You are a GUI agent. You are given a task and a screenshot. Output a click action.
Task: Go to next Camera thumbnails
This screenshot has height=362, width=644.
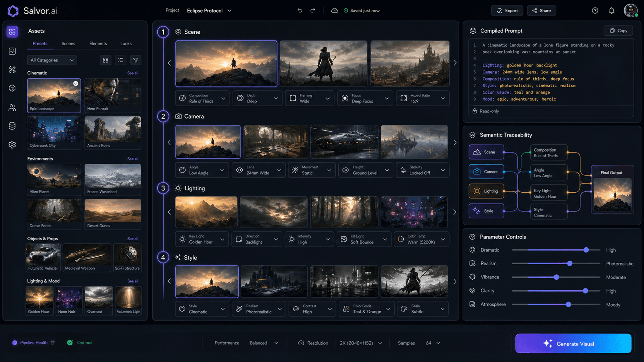click(455, 142)
